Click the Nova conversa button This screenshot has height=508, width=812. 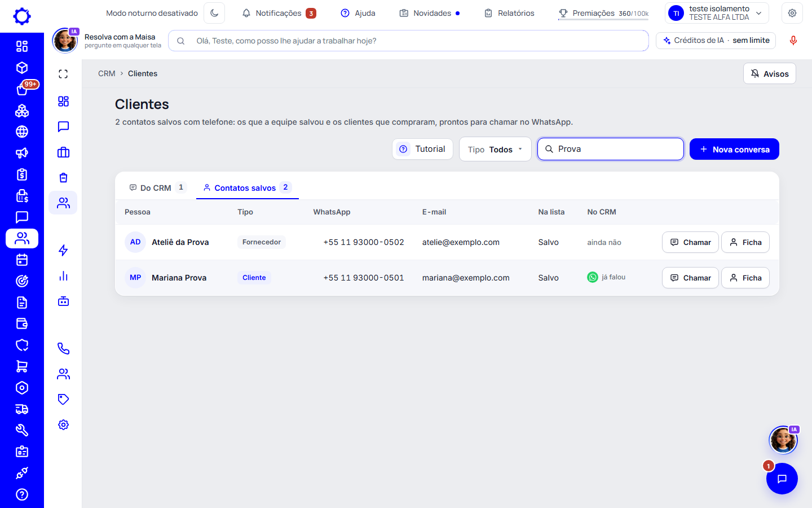(734, 149)
